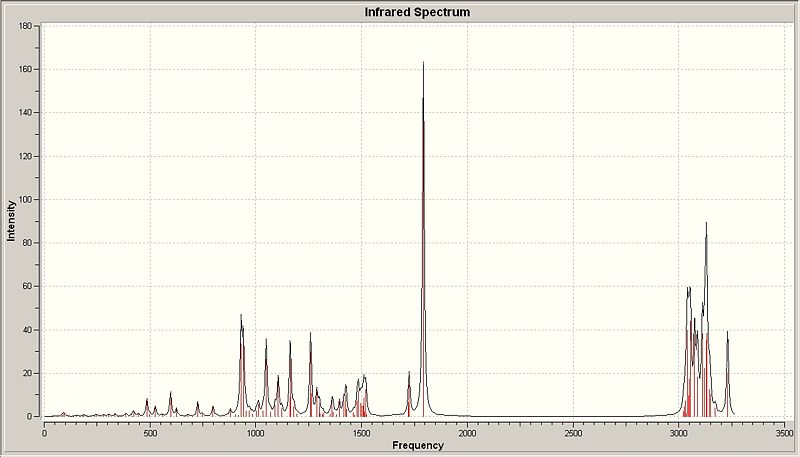The height and width of the screenshot is (457, 800).
Task: Select the intensity-90 peak near 3130 frequency
Action: (x=706, y=319)
